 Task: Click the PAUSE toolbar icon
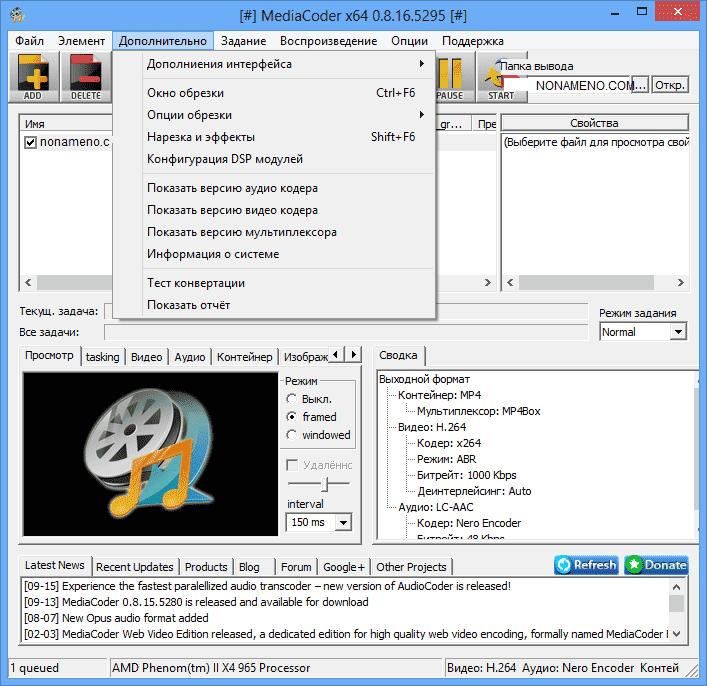[450, 76]
